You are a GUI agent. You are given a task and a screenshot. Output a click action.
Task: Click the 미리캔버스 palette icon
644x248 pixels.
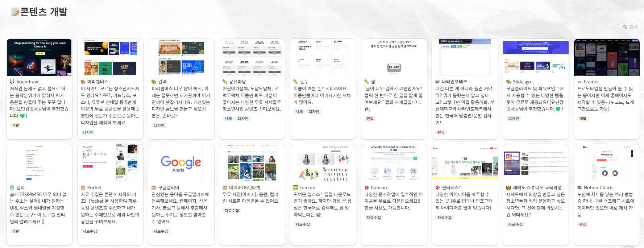(x=83, y=82)
